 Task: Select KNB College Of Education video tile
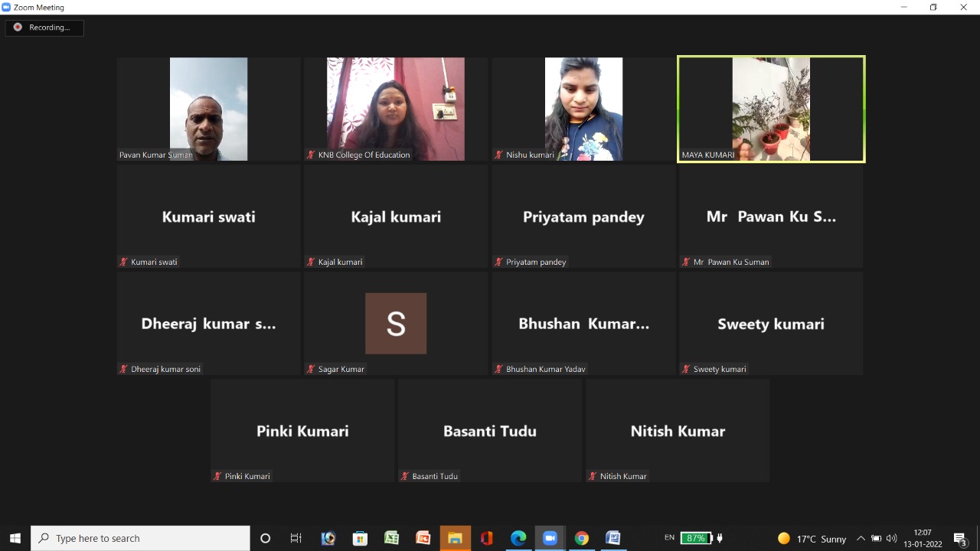tap(396, 109)
